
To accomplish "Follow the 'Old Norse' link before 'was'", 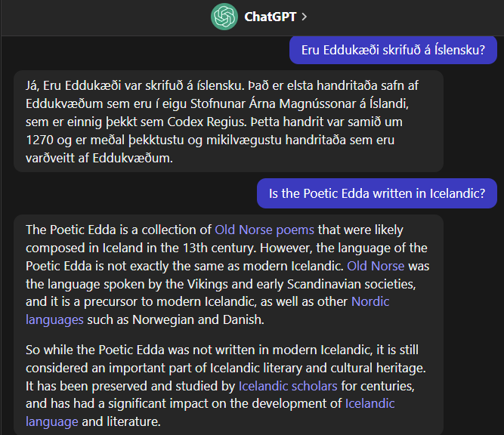I will point(376,266).
